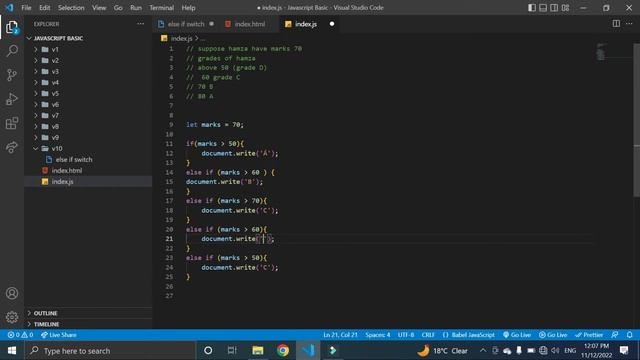The height and width of the screenshot is (360, 640).
Task: Click Prettier in the status bar
Action: (589, 335)
